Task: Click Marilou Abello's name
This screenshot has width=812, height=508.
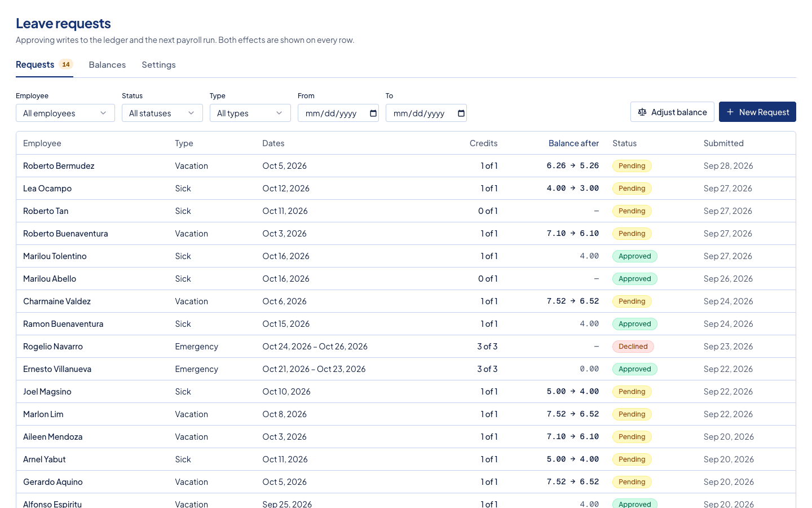Action: [50, 279]
